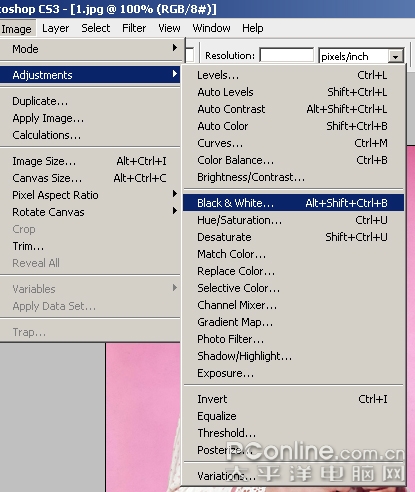Open the pixels/inch units dropdown
Viewport: 415px width, 492px height.
[x=395, y=57]
